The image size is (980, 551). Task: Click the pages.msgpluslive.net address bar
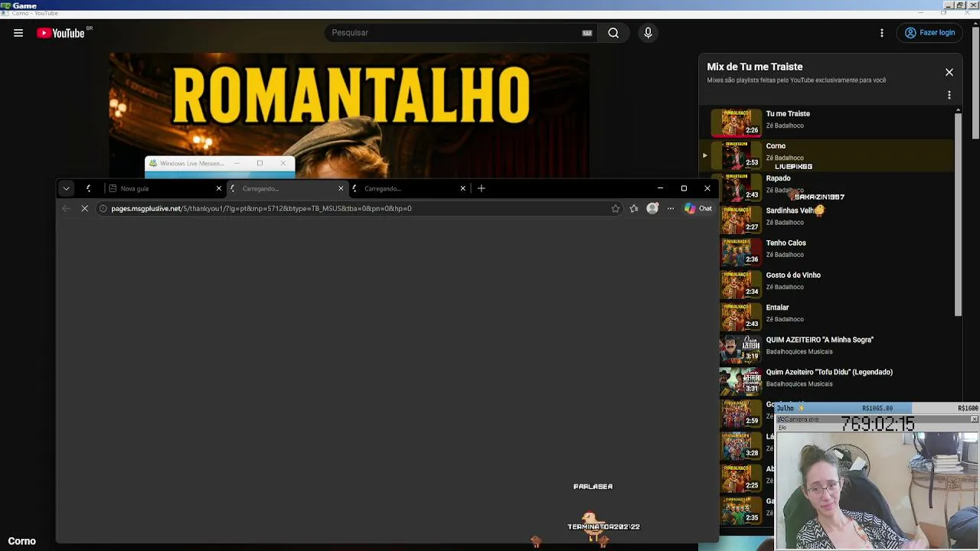tap(358, 208)
